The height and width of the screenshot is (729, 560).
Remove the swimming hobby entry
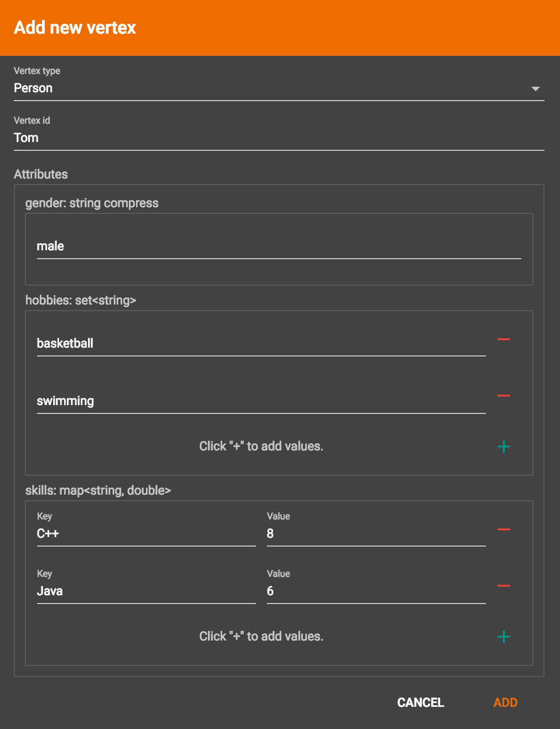(x=503, y=396)
